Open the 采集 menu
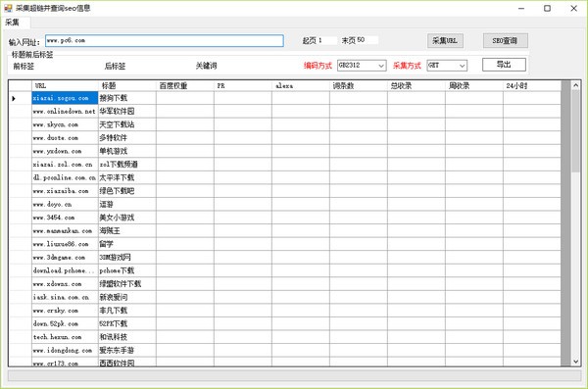 tap(13, 23)
